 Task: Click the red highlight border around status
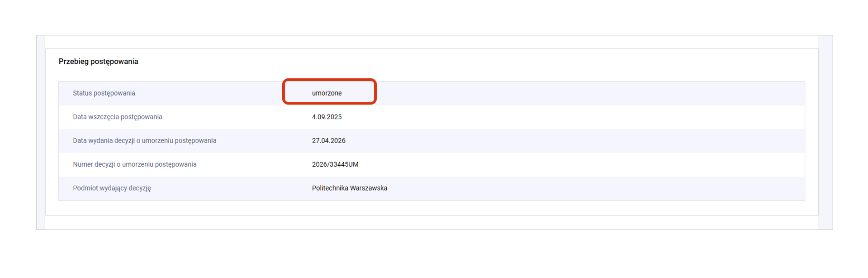click(x=329, y=80)
